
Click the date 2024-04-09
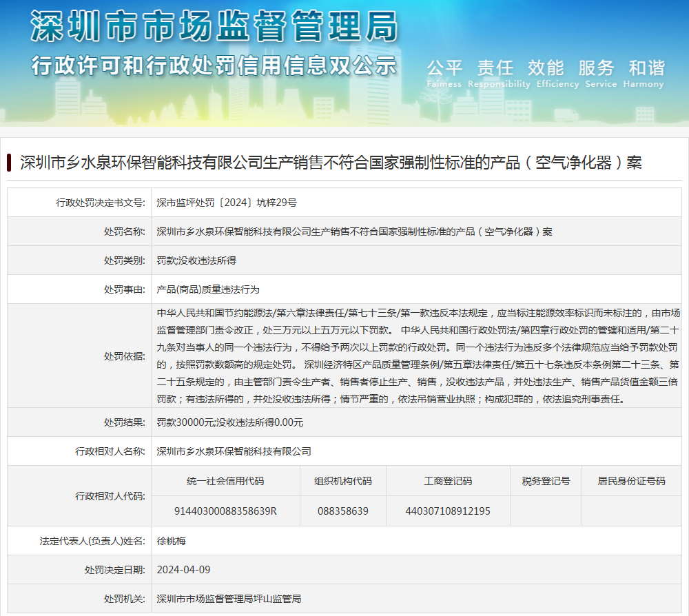point(183,570)
